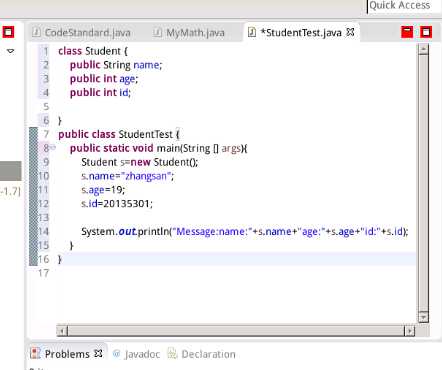Click the string "zhangsan" in the code

146,176
